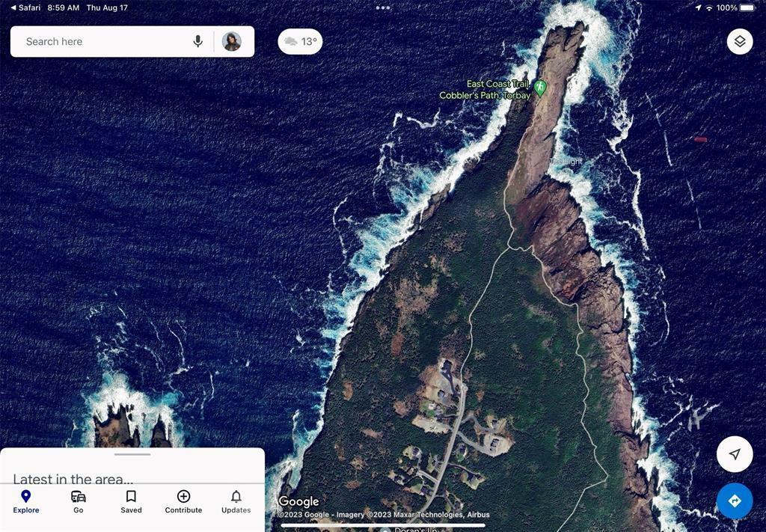Tap the compass location button

735,454
